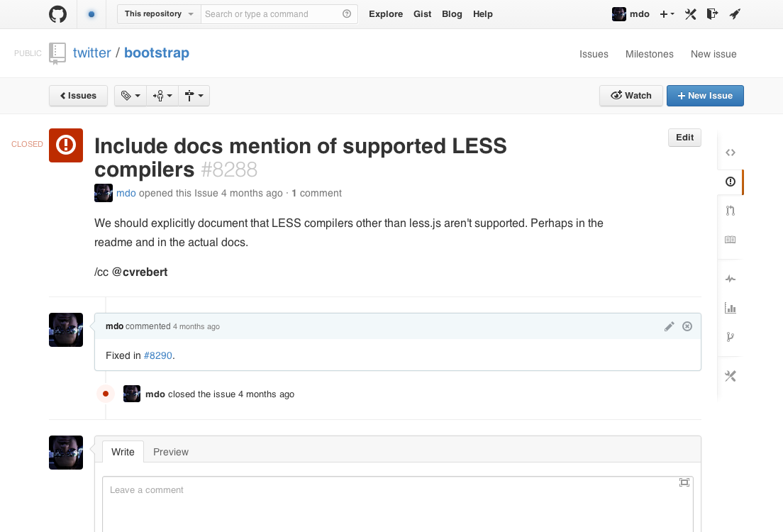Expand the assignee person dropdown

pyautogui.click(x=162, y=96)
